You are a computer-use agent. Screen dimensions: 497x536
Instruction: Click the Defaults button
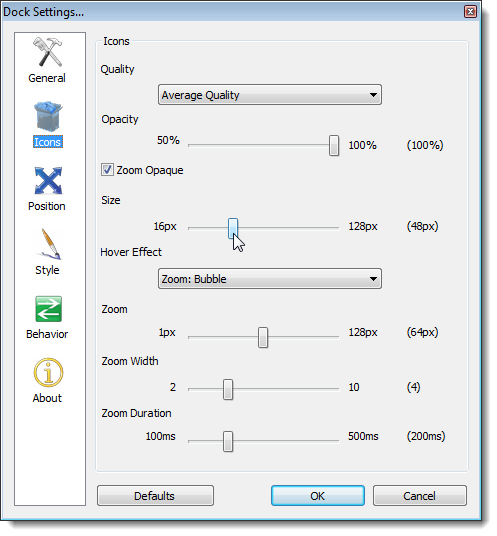156,496
